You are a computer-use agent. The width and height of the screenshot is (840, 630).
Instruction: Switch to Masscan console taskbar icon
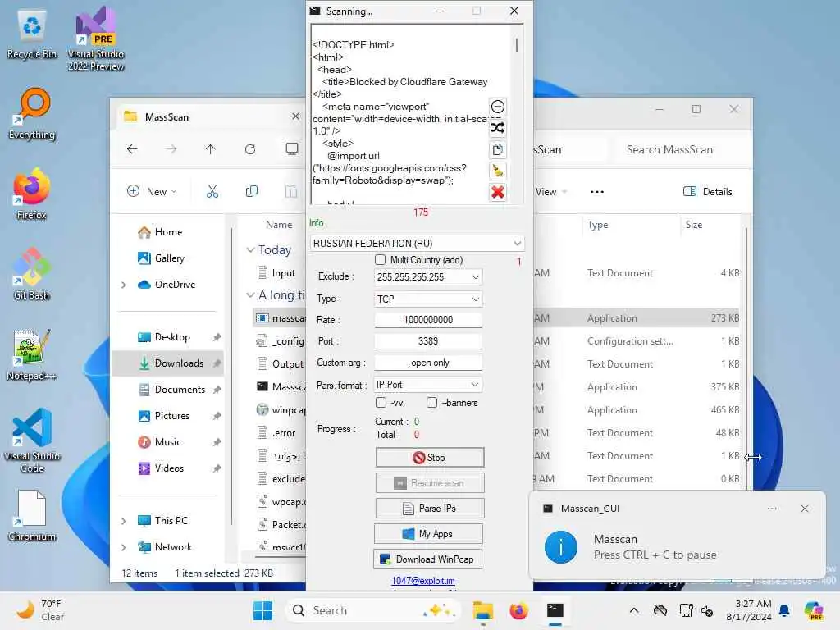tap(555, 610)
